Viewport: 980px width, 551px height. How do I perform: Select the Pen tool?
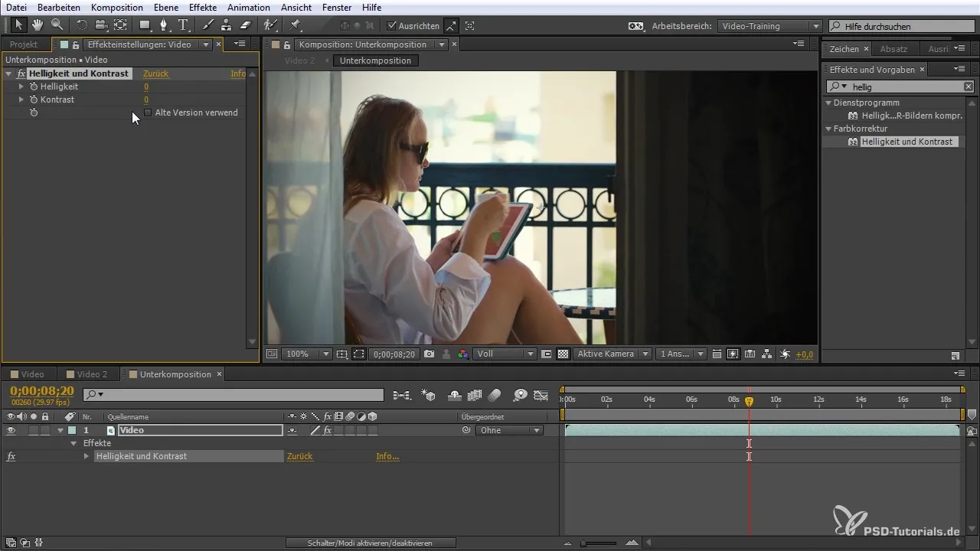tap(164, 25)
